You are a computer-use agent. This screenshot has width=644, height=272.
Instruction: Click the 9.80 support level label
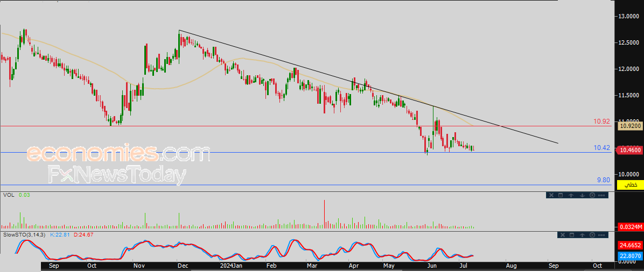[x=603, y=180]
